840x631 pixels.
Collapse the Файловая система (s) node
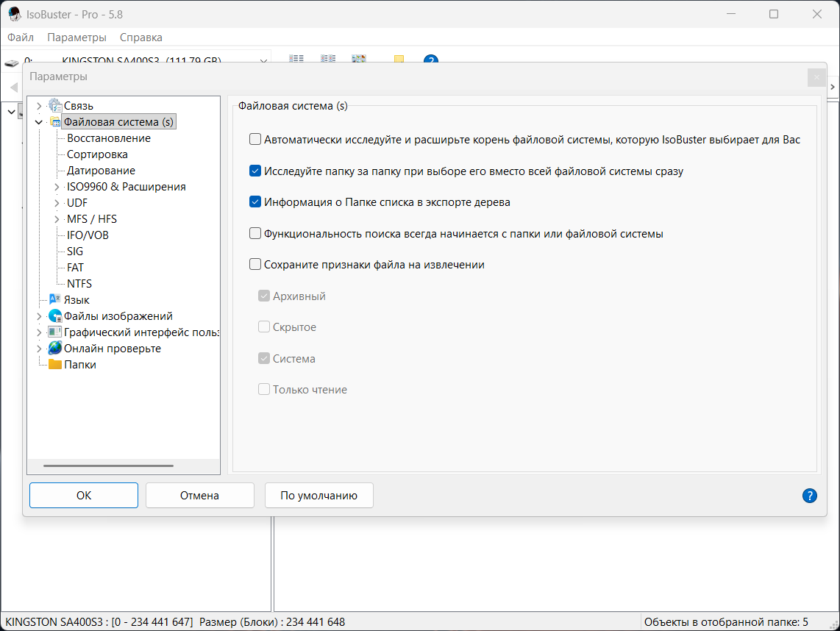[x=38, y=122]
